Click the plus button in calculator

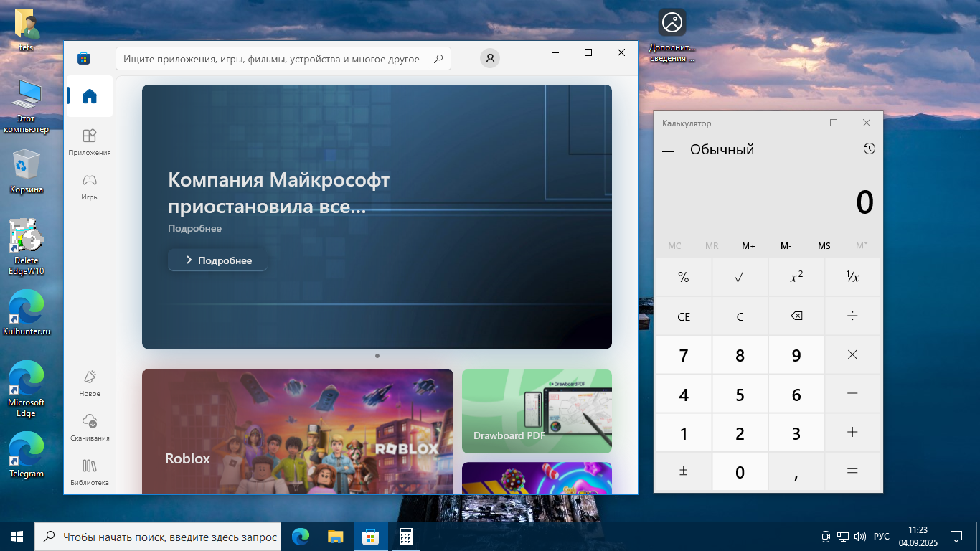pyautogui.click(x=852, y=432)
